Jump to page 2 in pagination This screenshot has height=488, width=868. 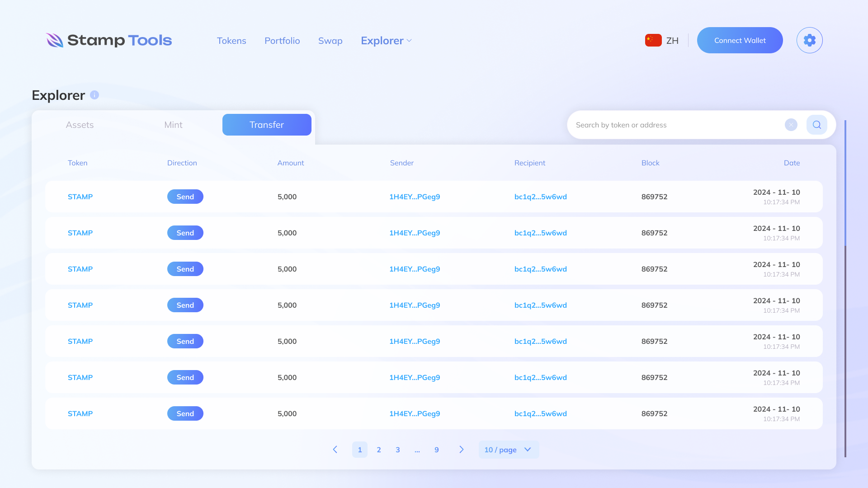tap(379, 450)
